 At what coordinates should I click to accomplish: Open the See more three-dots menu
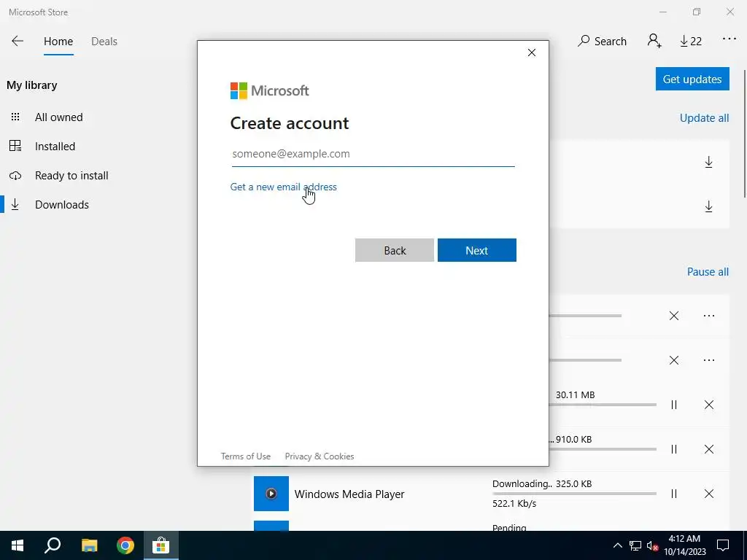click(x=729, y=39)
